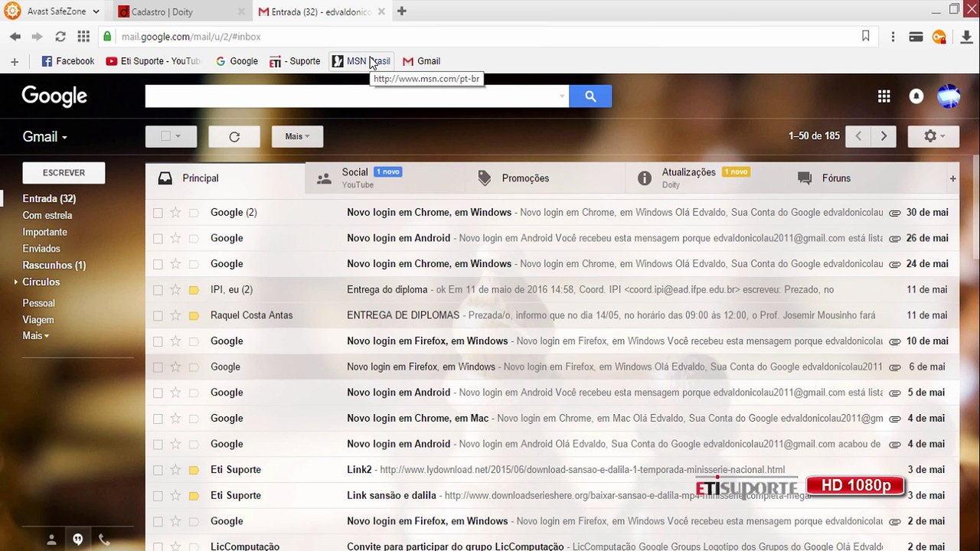
Task: Switch to the Fóruns inbox tab
Action: (x=865, y=178)
